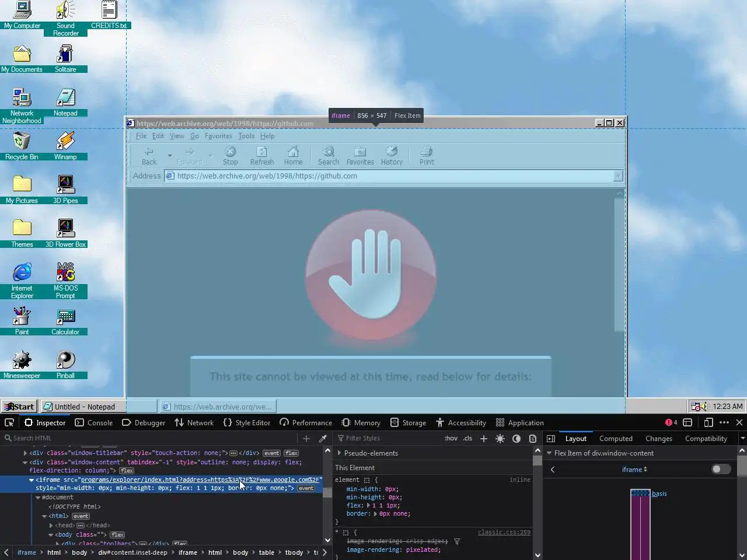The height and width of the screenshot is (560, 747).
Task: Go to Home using the house icon
Action: click(293, 151)
